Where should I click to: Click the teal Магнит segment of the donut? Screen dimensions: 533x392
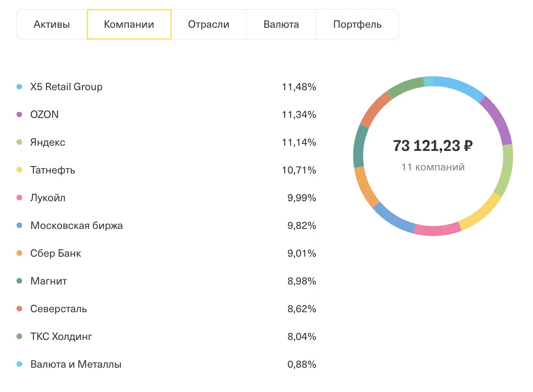point(359,146)
